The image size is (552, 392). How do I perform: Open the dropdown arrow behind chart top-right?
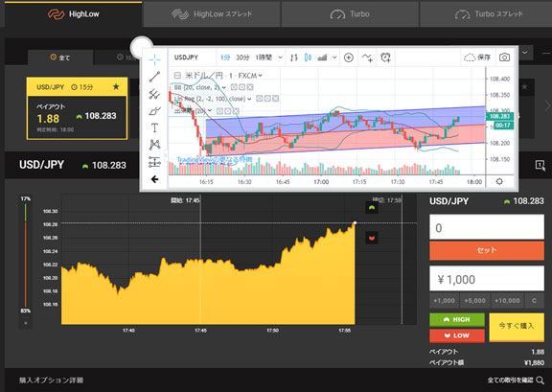525,53
